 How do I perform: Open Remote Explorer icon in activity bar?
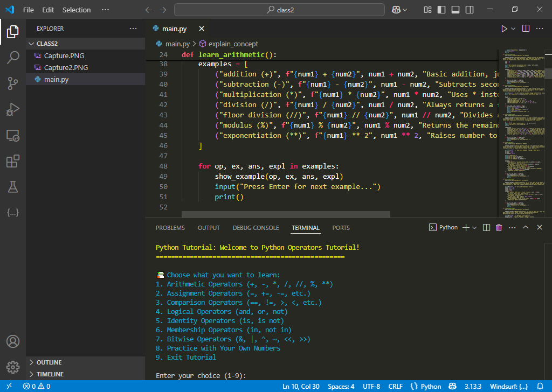pyautogui.click(x=13, y=135)
